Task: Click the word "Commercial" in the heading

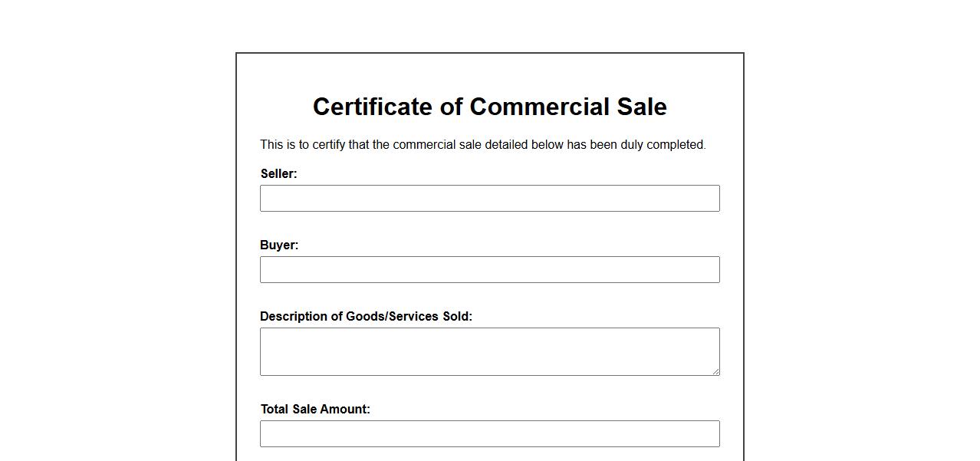Action: coord(539,107)
